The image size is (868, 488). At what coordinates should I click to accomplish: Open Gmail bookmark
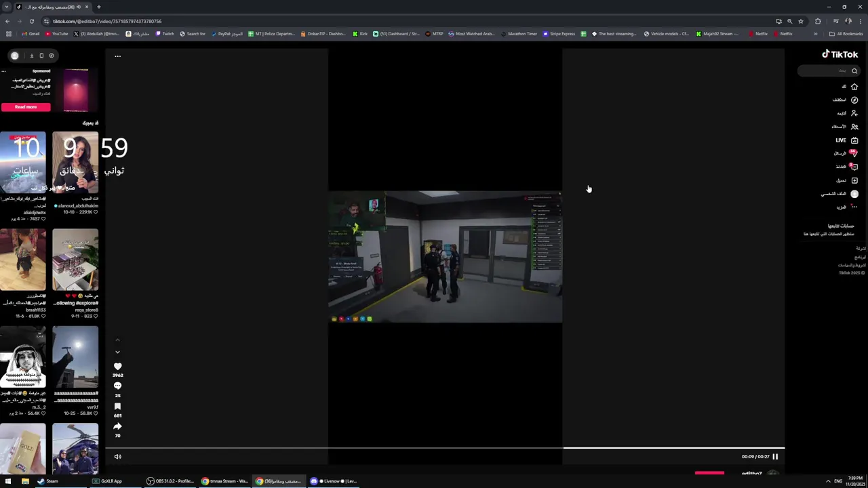click(x=31, y=34)
